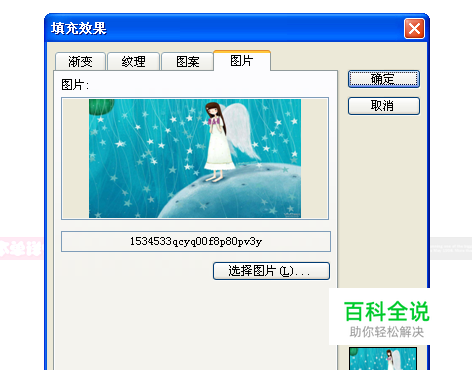The image size is (472, 370).
Task: Cancel the dialog with 取消
Action: click(x=384, y=106)
